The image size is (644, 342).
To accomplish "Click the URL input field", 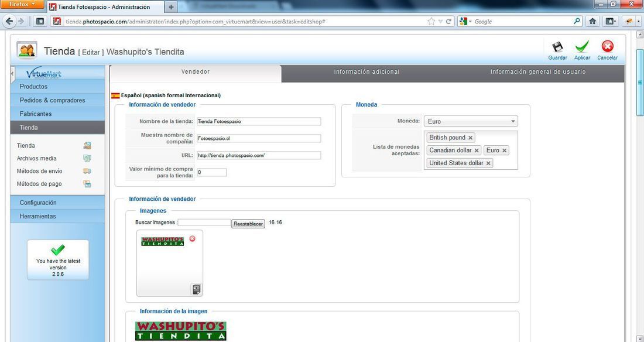I will [x=259, y=155].
